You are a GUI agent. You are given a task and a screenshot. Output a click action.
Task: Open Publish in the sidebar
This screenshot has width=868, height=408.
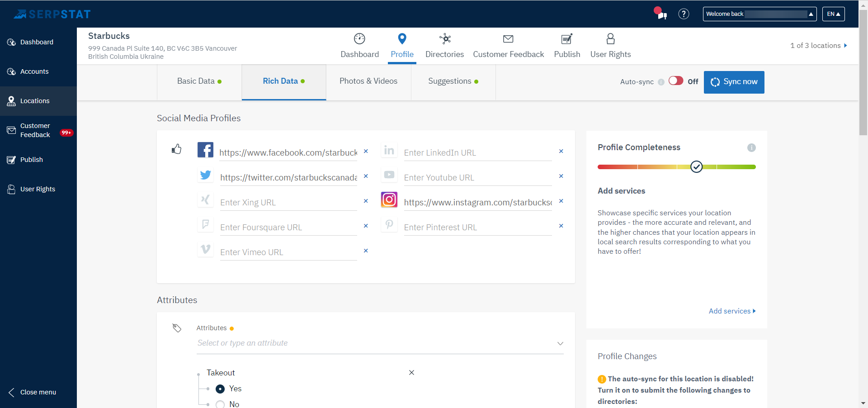(x=38, y=160)
